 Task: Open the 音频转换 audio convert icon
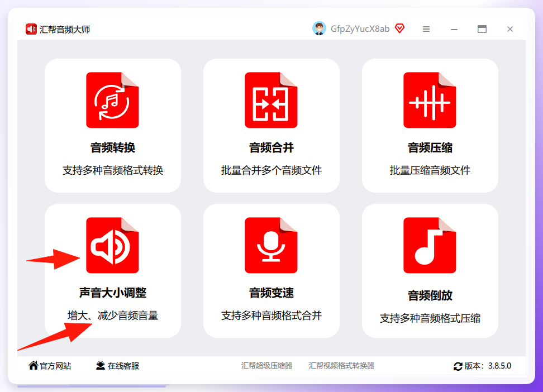click(x=112, y=100)
